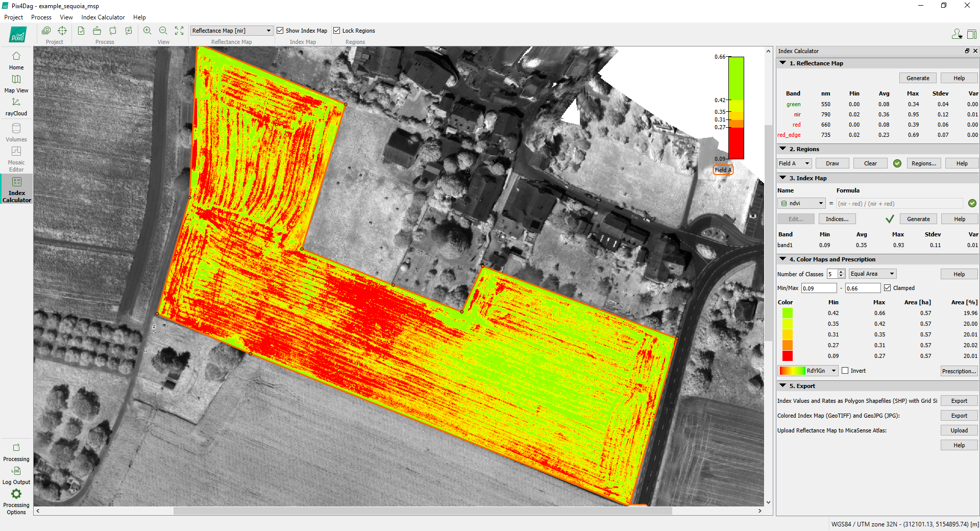The image size is (980, 531).
Task: Open Volumes view in sidebar
Action: click(x=16, y=132)
